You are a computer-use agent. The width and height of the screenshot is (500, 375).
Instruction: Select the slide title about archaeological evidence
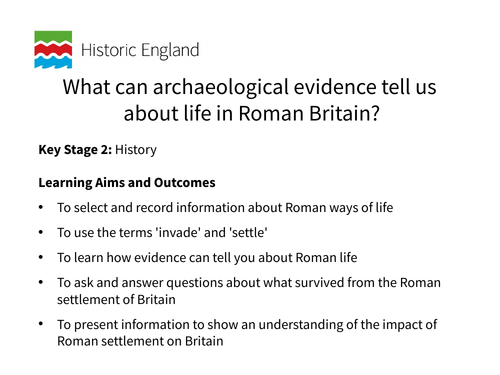click(x=250, y=100)
